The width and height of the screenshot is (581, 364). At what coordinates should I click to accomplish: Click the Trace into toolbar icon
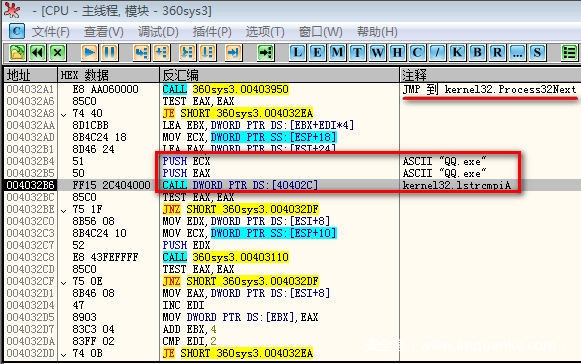click(187, 52)
